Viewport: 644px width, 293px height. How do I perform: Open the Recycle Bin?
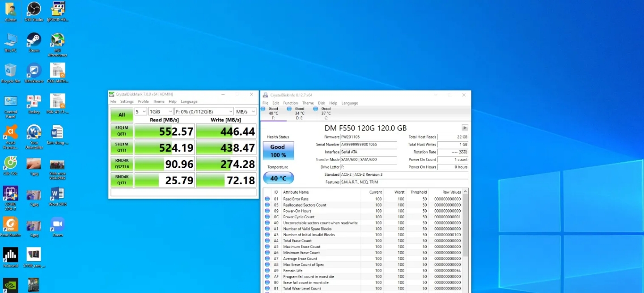pyautogui.click(x=11, y=73)
